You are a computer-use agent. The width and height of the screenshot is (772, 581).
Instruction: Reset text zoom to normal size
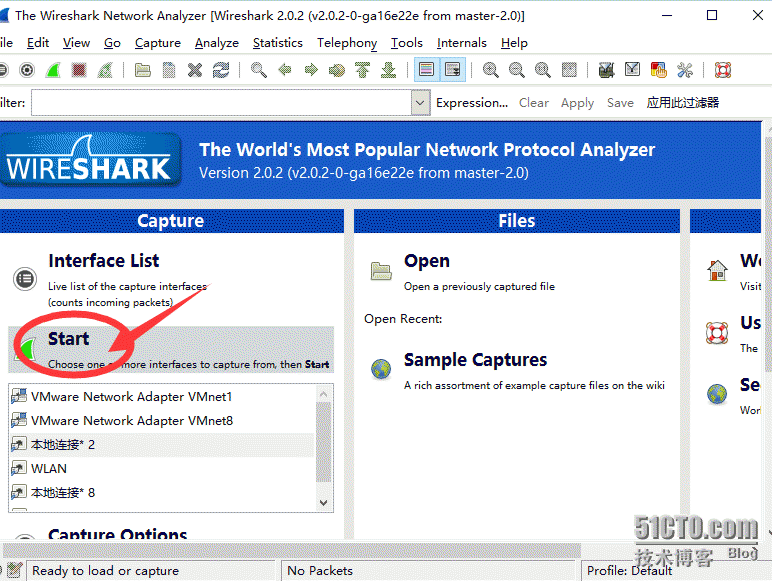pyautogui.click(x=543, y=70)
